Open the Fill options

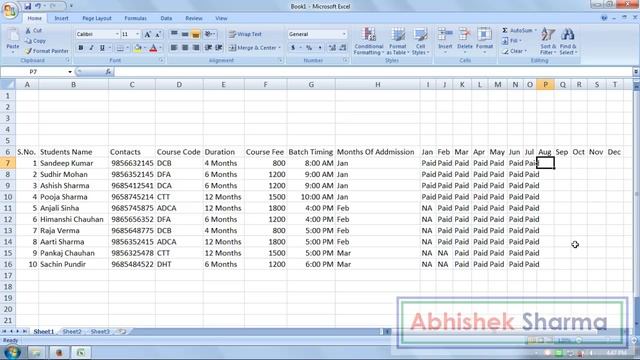[513, 41]
